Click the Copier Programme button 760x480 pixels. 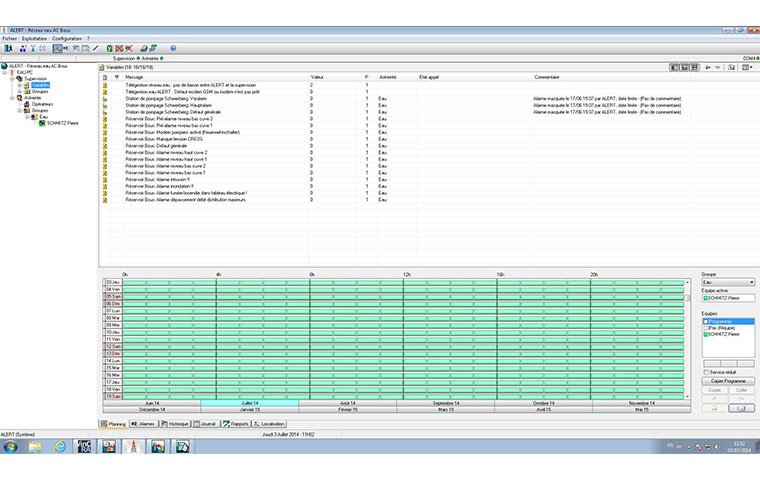728,381
